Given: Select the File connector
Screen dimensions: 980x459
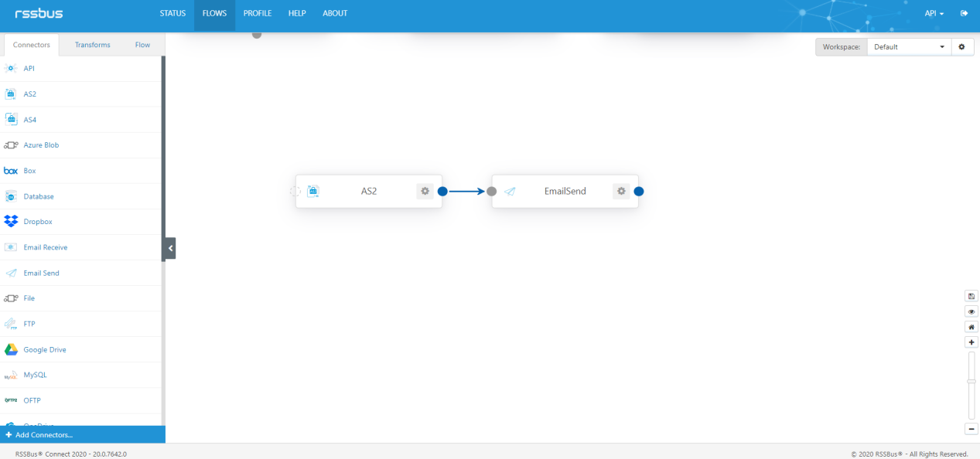Looking at the screenshot, I should click(80, 298).
